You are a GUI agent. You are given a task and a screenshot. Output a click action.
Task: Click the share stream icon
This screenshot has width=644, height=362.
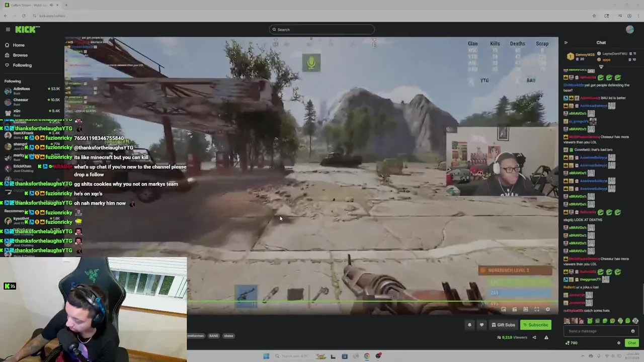[x=534, y=337]
